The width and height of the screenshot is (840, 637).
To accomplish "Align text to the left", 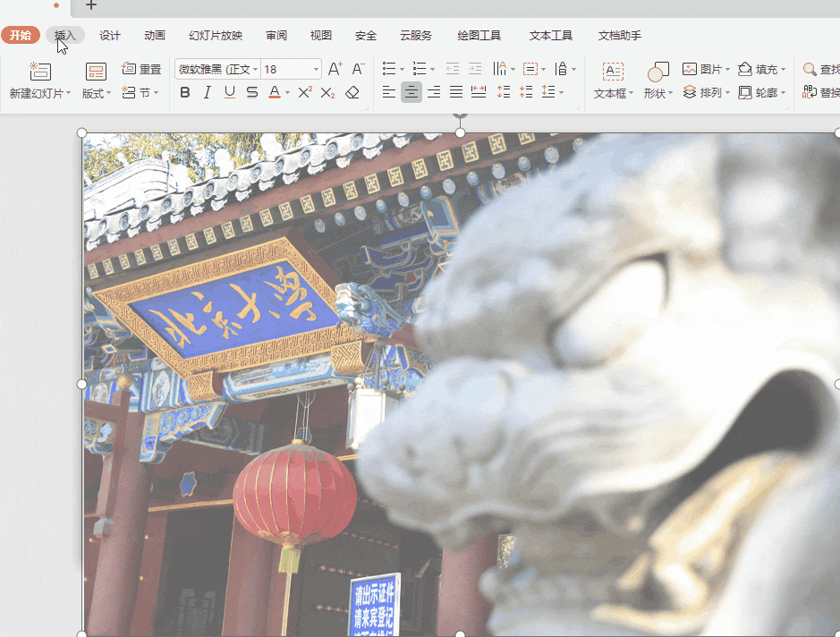I will pos(388,92).
